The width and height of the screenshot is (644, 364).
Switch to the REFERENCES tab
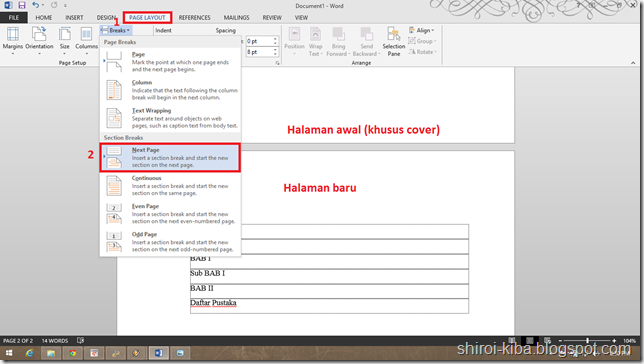coord(194,18)
